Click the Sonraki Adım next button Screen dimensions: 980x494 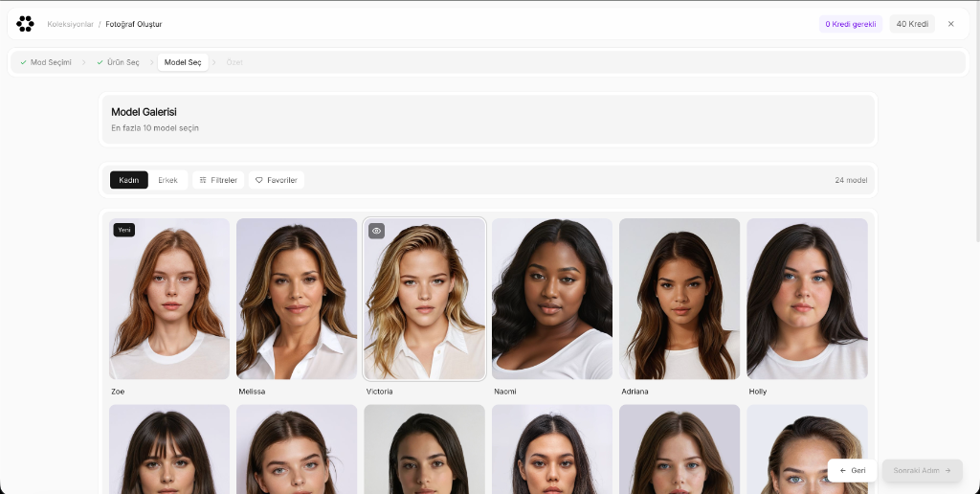pos(922,470)
